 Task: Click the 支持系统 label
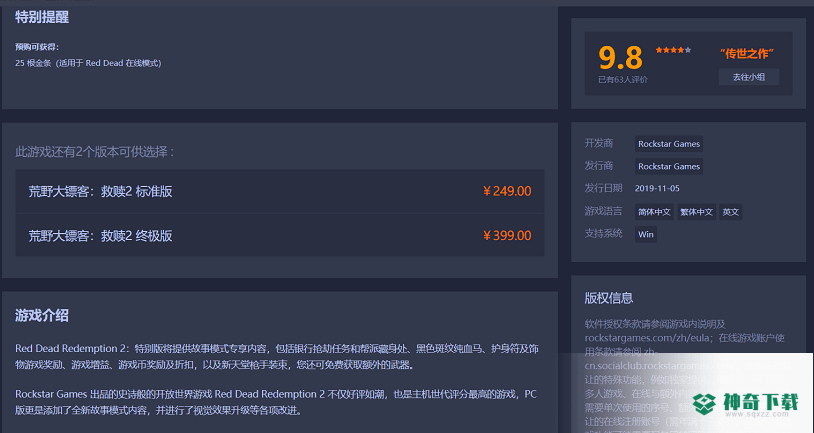pos(603,233)
